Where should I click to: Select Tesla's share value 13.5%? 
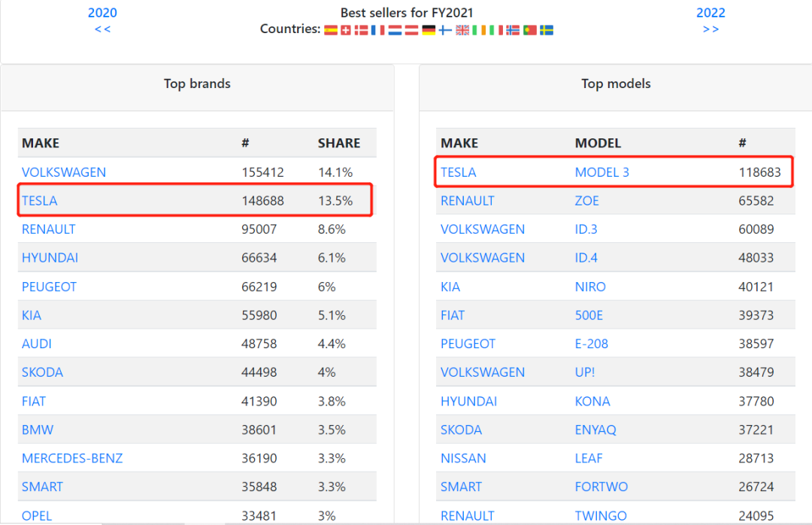[335, 201]
